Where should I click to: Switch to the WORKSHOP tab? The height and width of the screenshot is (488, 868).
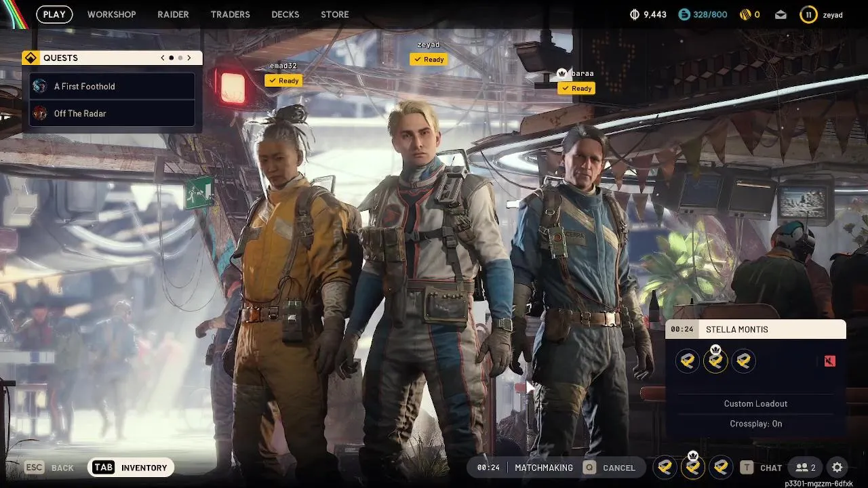[111, 14]
